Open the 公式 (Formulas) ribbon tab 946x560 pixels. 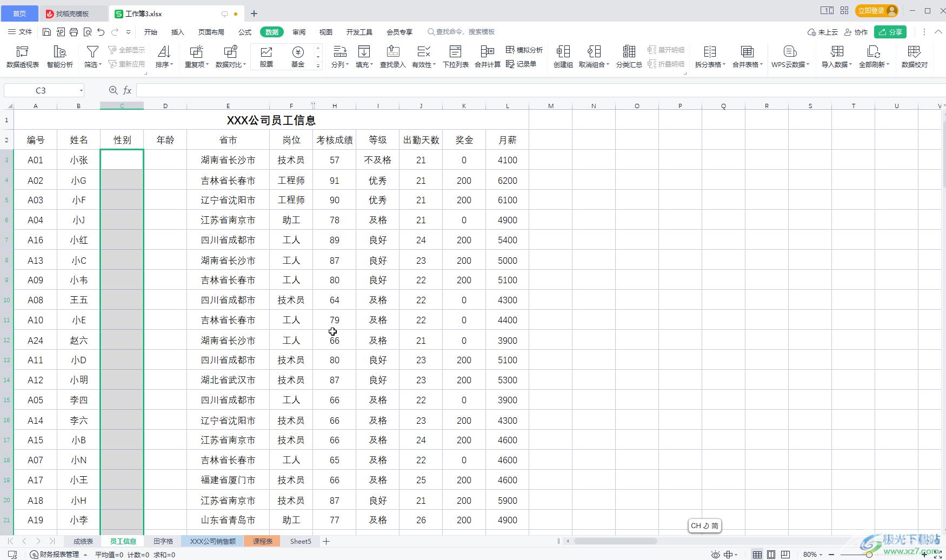pos(245,32)
